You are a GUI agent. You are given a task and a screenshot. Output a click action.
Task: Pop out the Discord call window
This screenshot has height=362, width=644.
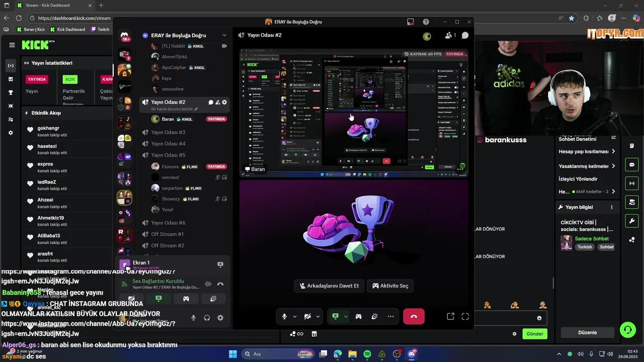tap(450, 316)
